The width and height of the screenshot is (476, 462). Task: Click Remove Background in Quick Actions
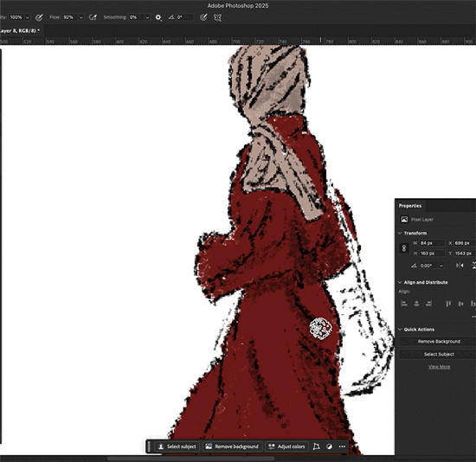439,342
